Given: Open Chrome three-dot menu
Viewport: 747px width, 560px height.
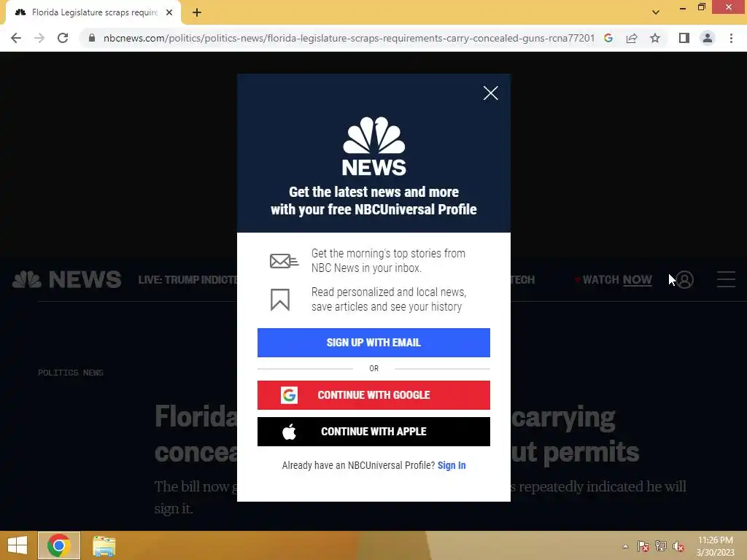Looking at the screenshot, I should [731, 38].
